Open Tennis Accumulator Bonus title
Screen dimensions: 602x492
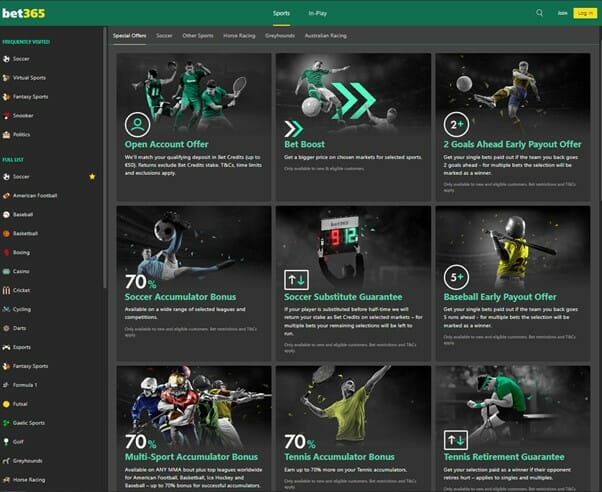point(339,457)
